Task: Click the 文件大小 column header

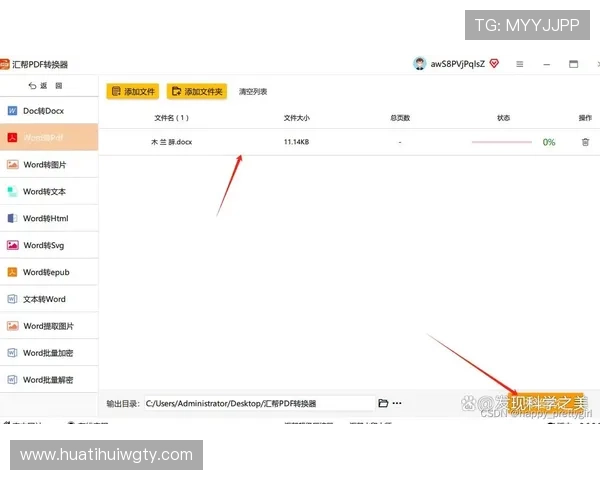Action: (x=297, y=118)
